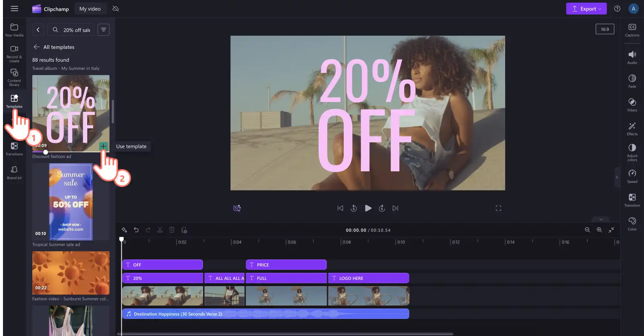Viewport: 644px width, 336px height.
Task: Open the Speed settings panel
Action: pyautogui.click(x=632, y=177)
